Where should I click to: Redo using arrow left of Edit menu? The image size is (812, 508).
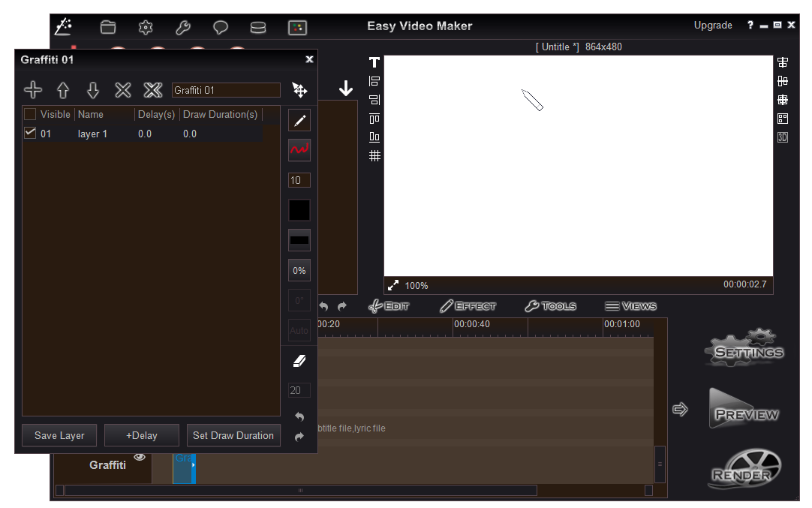point(341,307)
